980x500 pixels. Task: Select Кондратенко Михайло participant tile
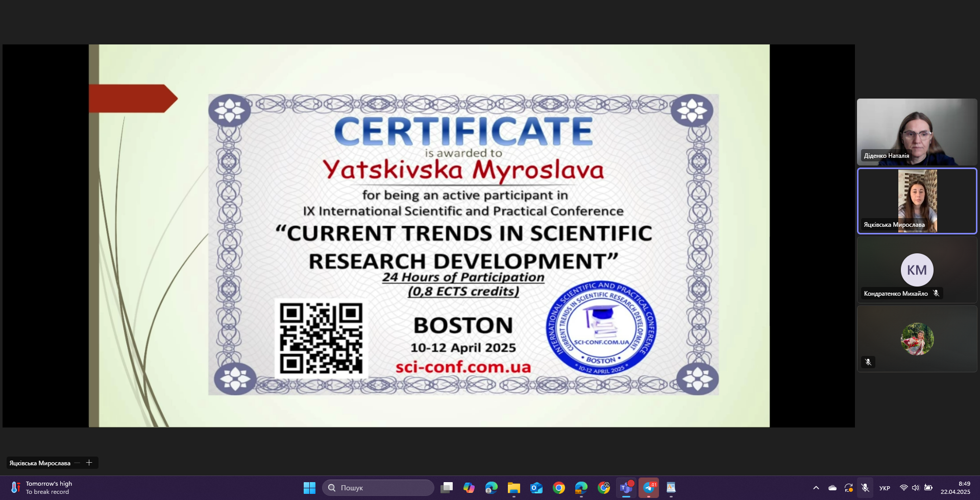[917, 270]
